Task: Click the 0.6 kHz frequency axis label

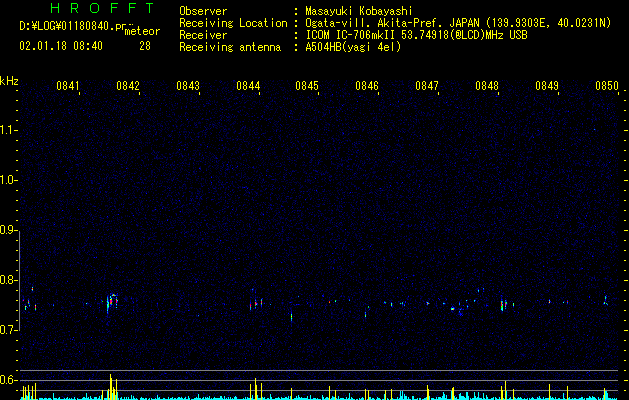Action: pos(8,380)
